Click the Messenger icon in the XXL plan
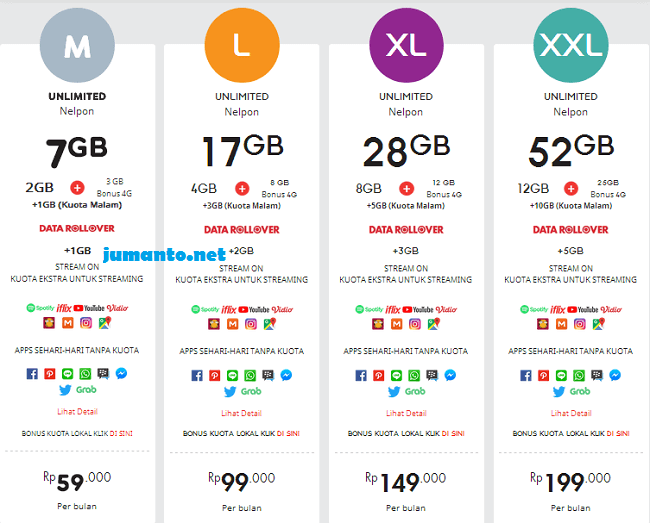The height and width of the screenshot is (523, 650). click(615, 375)
